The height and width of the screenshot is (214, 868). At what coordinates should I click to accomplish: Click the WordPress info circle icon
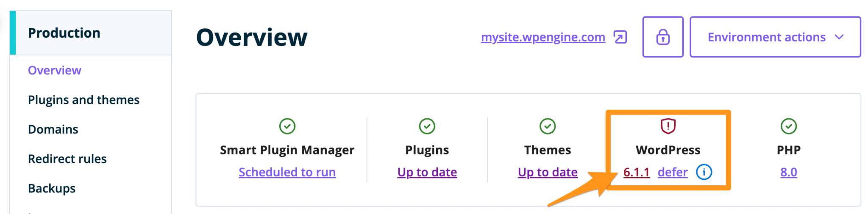point(704,172)
